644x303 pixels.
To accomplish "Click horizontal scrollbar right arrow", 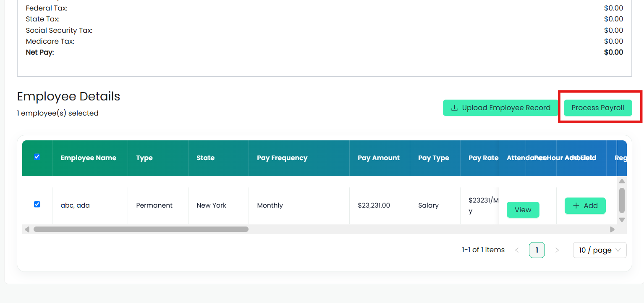I will 612,229.
